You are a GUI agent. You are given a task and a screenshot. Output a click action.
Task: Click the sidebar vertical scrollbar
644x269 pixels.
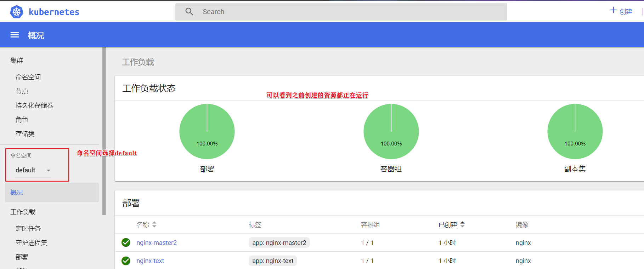[104, 131]
